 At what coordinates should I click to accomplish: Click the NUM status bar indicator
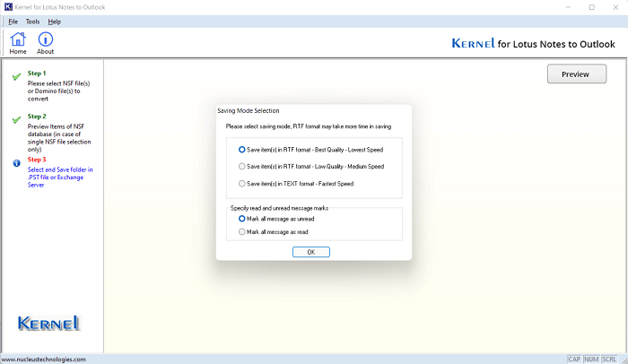(x=591, y=360)
